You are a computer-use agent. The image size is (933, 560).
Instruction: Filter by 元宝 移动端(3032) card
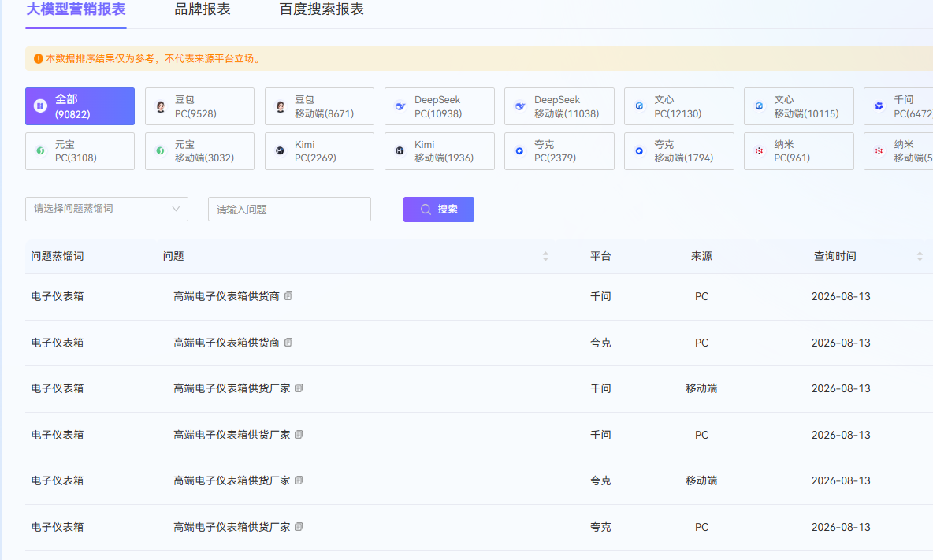(x=199, y=151)
